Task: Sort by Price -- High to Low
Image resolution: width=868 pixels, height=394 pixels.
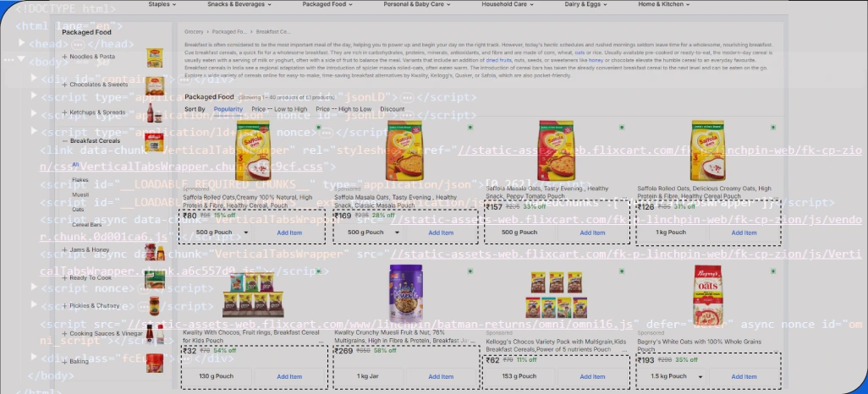Action: click(x=343, y=109)
